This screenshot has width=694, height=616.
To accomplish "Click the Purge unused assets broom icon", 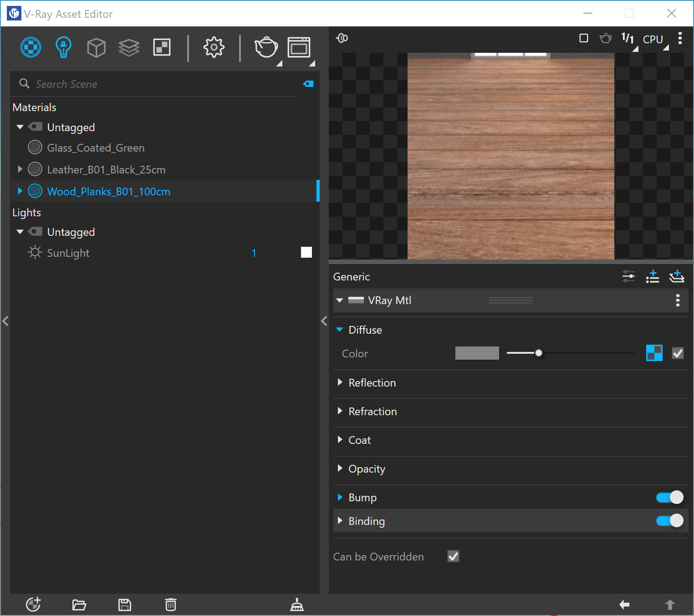I will point(297,605).
